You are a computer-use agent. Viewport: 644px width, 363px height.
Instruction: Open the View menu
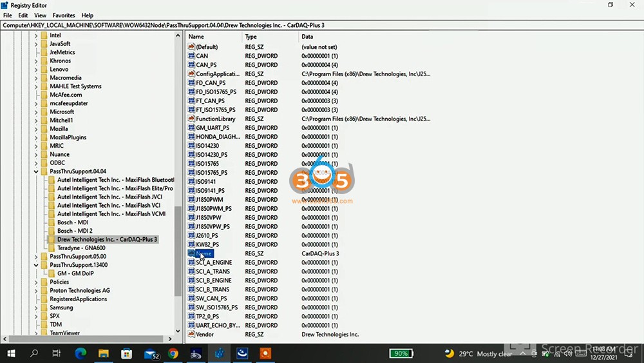[40, 15]
